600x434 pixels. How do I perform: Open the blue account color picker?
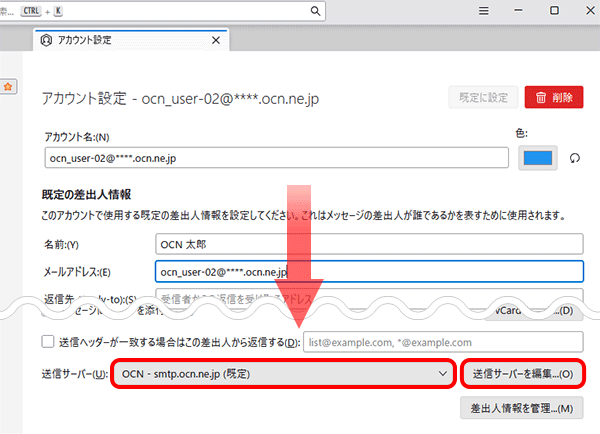click(x=540, y=158)
